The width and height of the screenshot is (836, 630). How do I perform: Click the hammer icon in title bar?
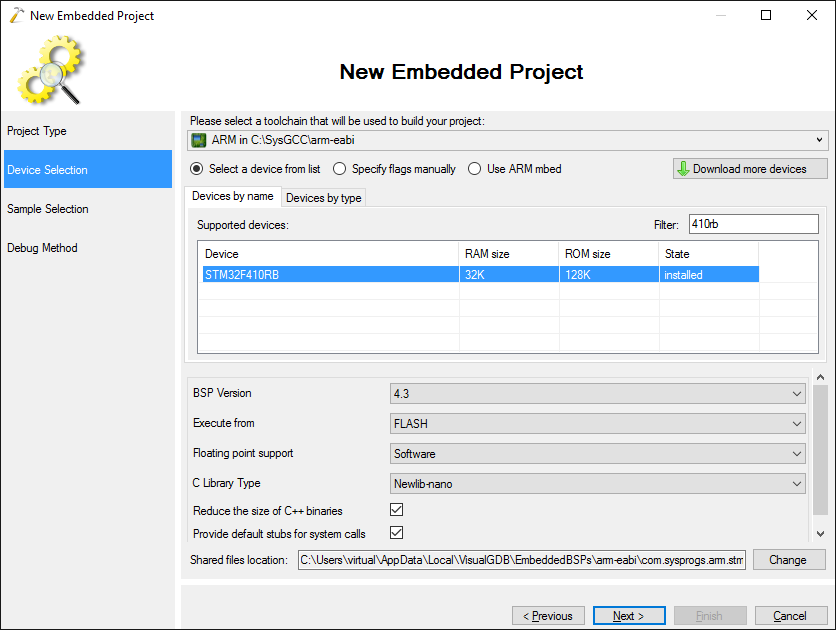pyautogui.click(x=17, y=15)
